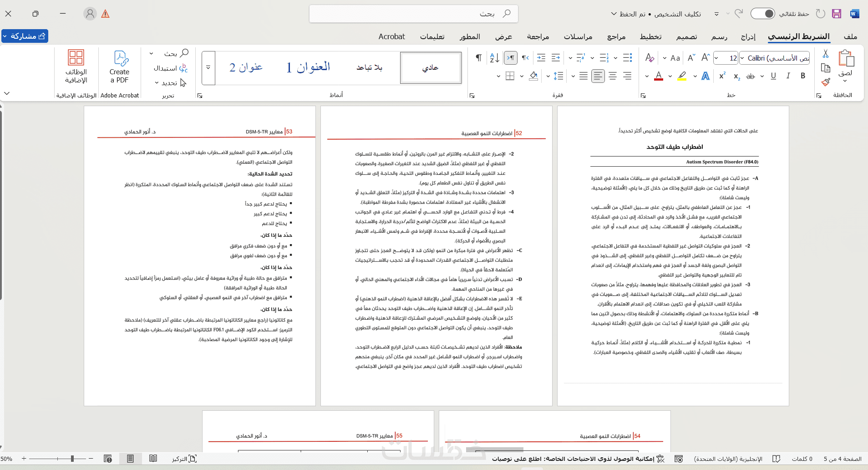This screenshot has height=470, width=868.
Task: Apply subscript formatting
Action: pos(736,76)
